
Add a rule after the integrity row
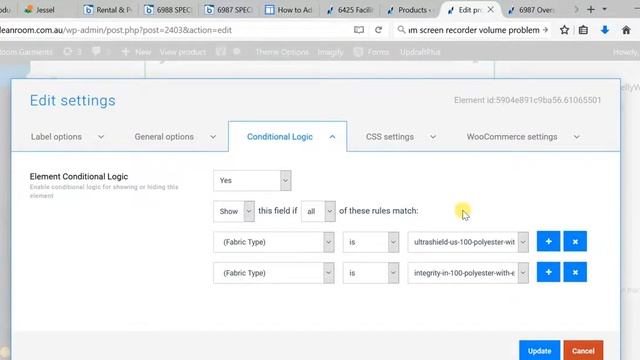pyautogui.click(x=548, y=272)
